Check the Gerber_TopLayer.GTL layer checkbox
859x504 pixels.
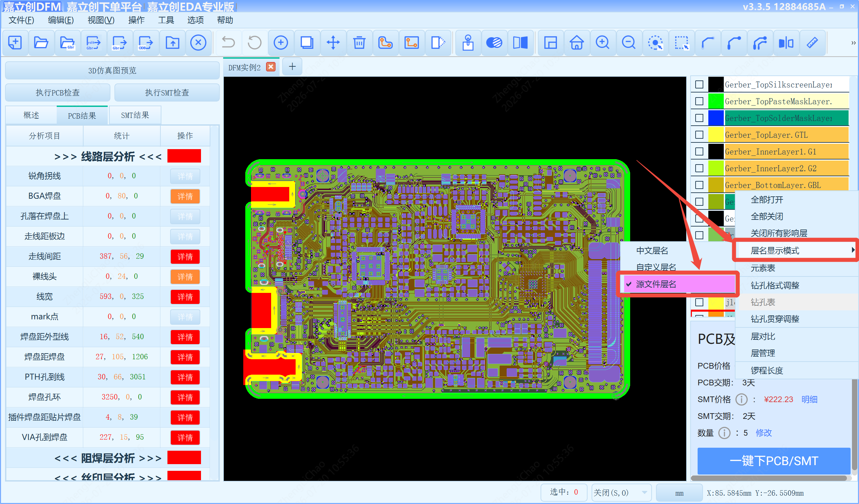coord(699,135)
